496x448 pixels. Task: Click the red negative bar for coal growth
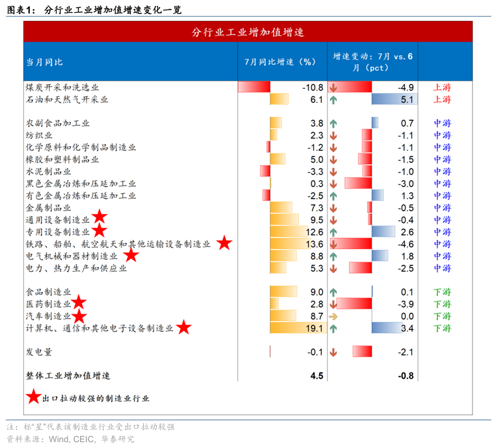(x=254, y=87)
